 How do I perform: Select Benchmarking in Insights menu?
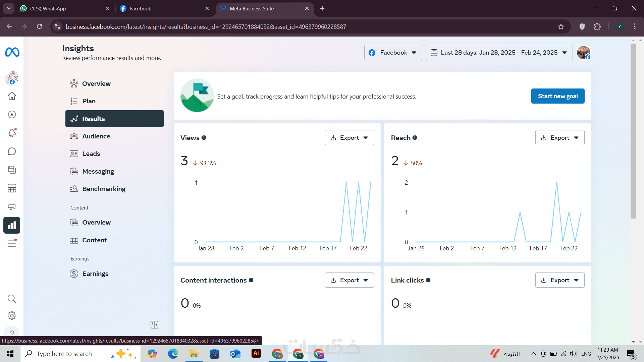point(104,189)
